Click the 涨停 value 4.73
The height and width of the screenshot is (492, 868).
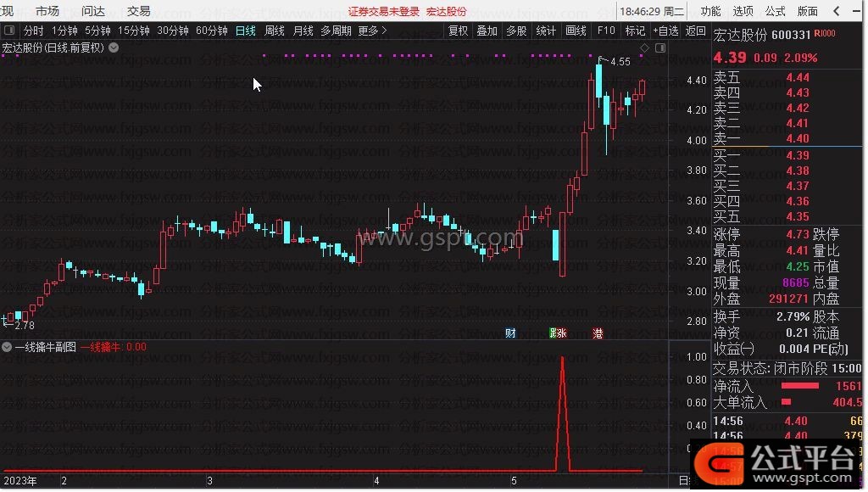pyautogui.click(x=798, y=234)
